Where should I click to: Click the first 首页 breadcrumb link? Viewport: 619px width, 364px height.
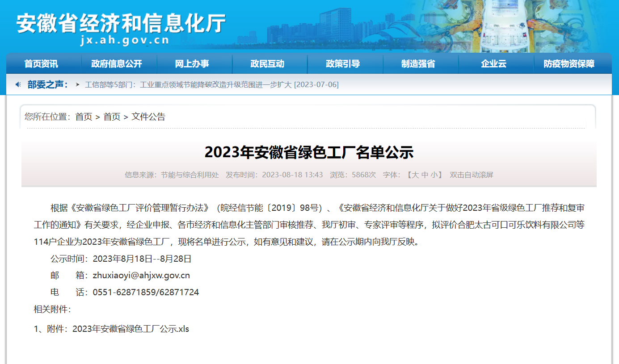point(84,117)
